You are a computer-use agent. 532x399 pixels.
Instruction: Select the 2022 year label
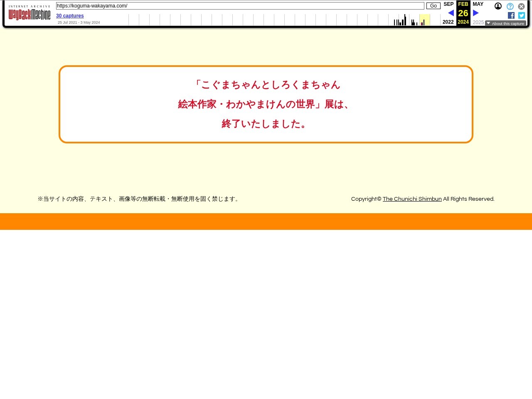[x=448, y=22]
